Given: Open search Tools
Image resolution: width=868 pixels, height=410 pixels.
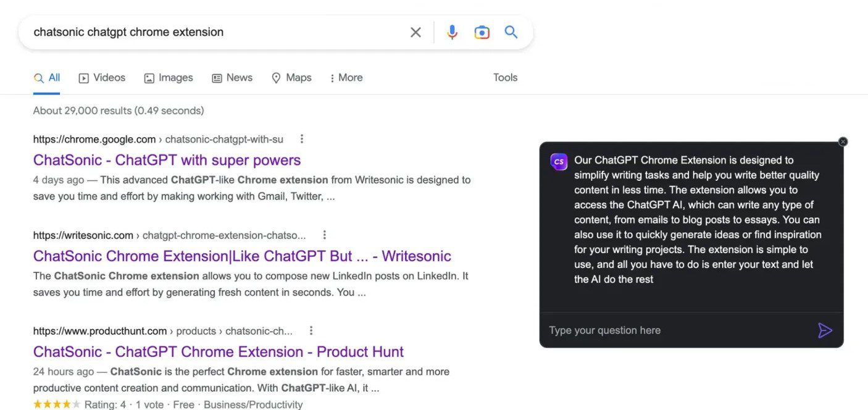Looking at the screenshot, I should [505, 78].
